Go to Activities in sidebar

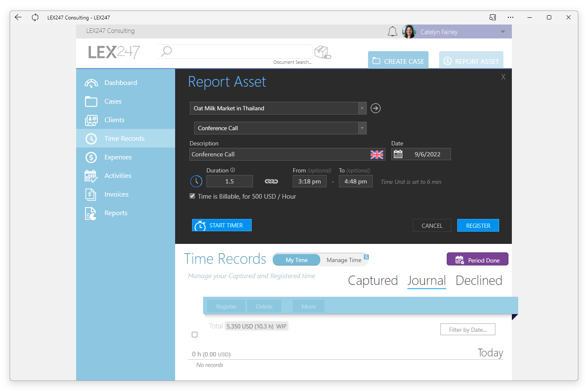126,176
